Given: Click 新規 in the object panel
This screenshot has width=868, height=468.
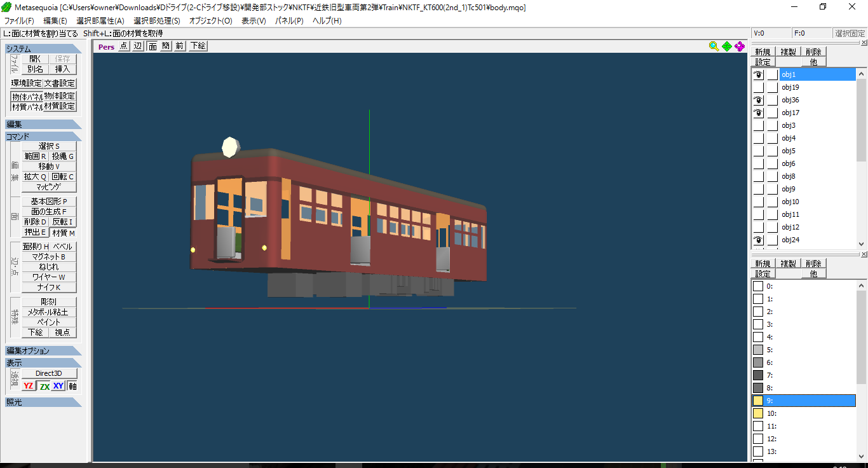Looking at the screenshot, I should point(763,52).
